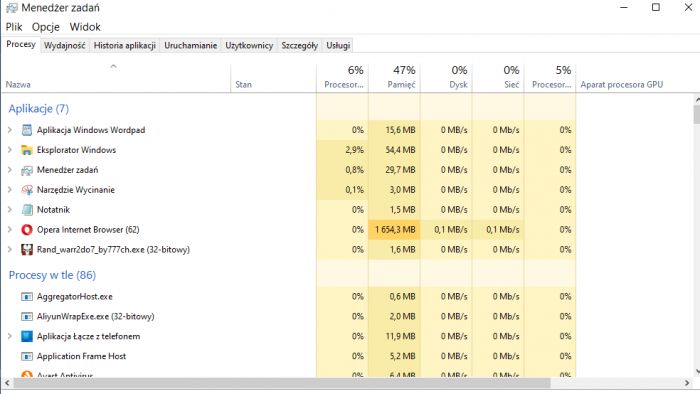Click Narzędzie Wycinanie 3,0 MB memory value
The image size is (700, 394).
[x=402, y=190]
